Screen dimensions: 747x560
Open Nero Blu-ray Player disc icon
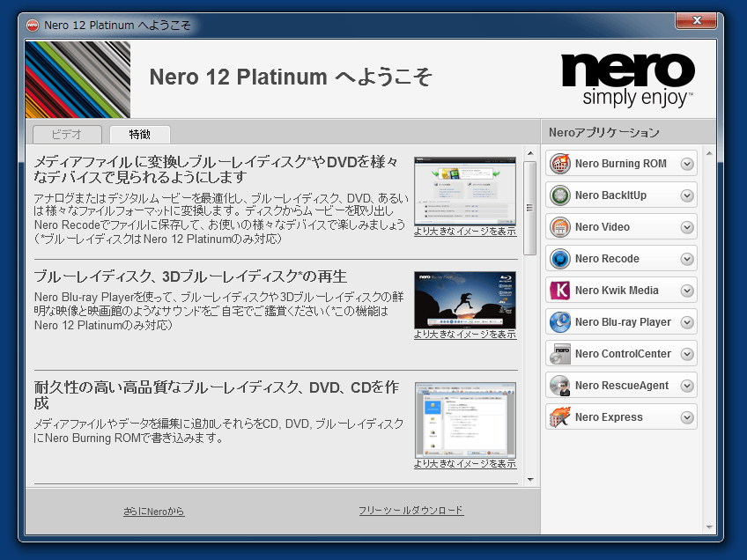click(x=559, y=322)
